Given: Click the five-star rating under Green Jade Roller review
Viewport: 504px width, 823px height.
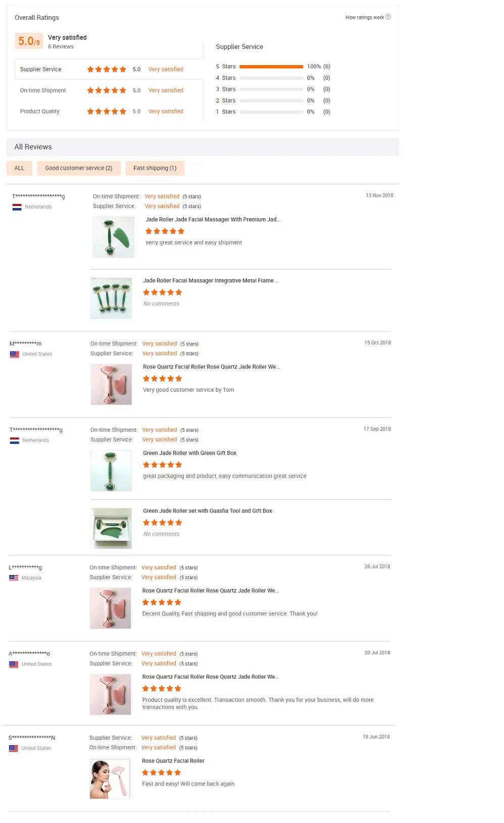Looking at the screenshot, I should (162, 465).
